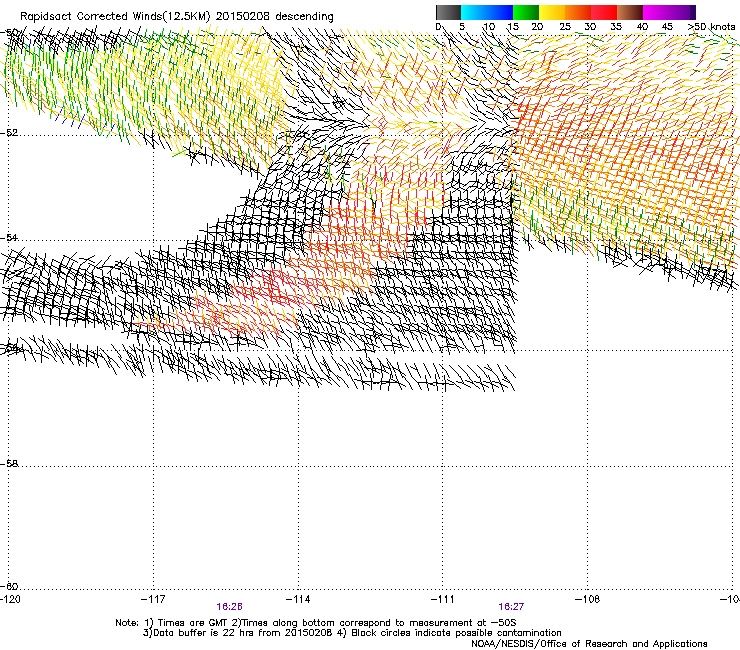The width and height of the screenshot is (740, 650).
Task: Click the '-111' longitude axis label
Action: pyautogui.click(x=443, y=599)
